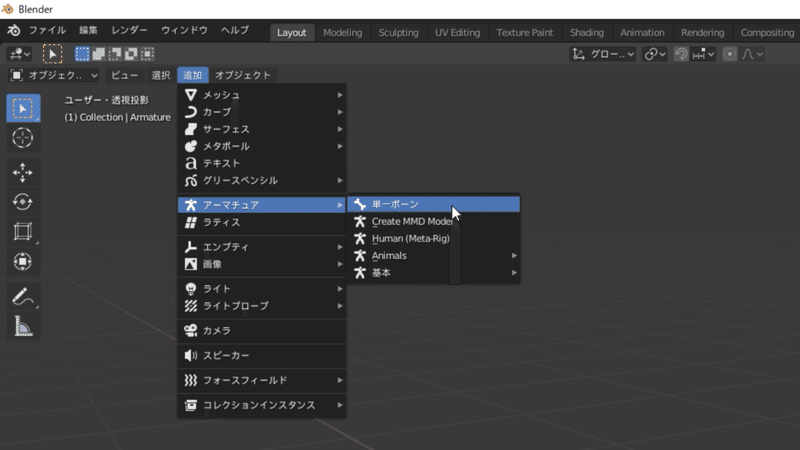The height and width of the screenshot is (450, 800).
Task: Switch to the Shading workspace tab
Action: (587, 33)
